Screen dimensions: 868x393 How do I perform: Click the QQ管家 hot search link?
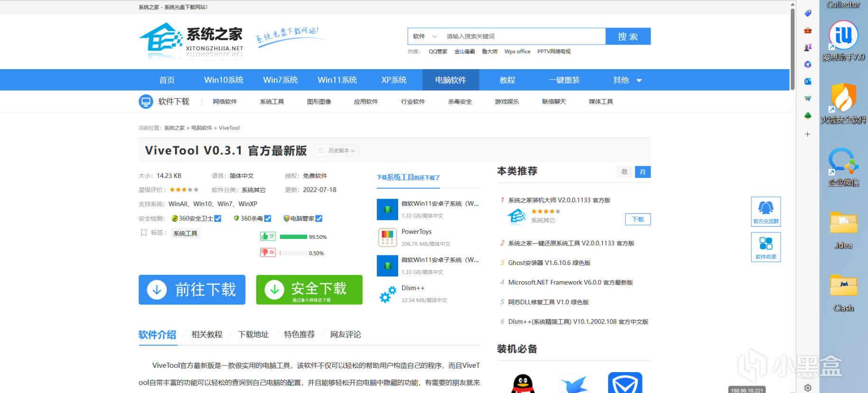(438, 52)
